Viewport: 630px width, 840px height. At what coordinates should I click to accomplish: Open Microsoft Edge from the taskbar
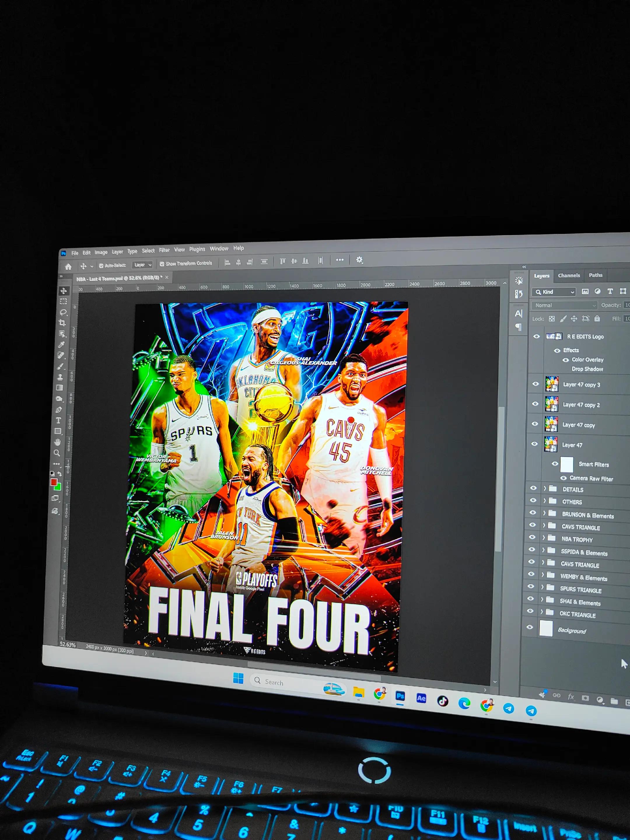pyautogui.click(x=464, y=704)
